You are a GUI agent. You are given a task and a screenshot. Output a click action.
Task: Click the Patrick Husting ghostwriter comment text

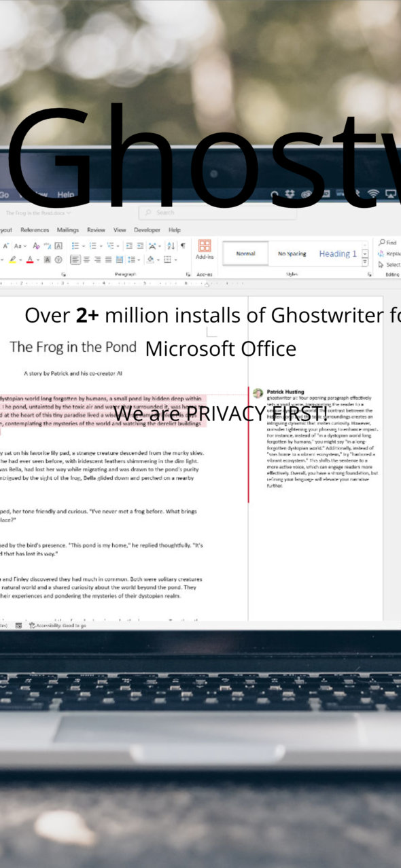[323, 441]
